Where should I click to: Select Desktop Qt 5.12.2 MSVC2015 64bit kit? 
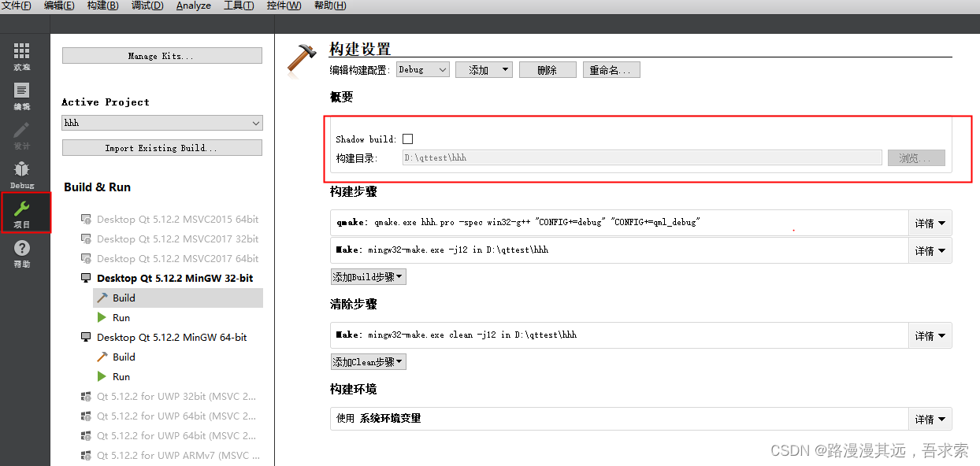[177, 219]
